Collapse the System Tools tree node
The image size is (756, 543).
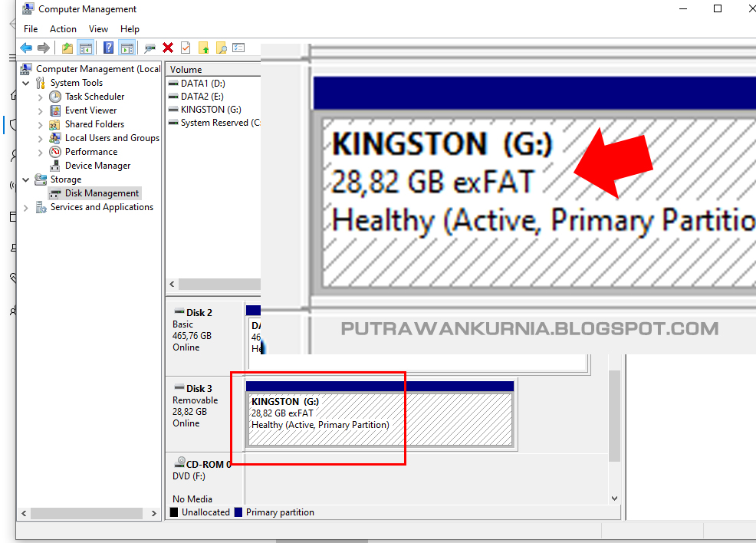pyautogui.click(x=26, y=83)
